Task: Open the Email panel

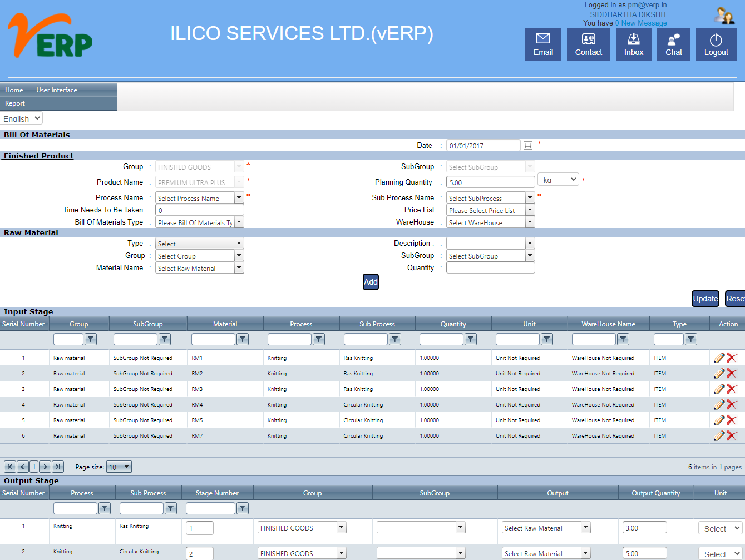Action: pos(542,44)
